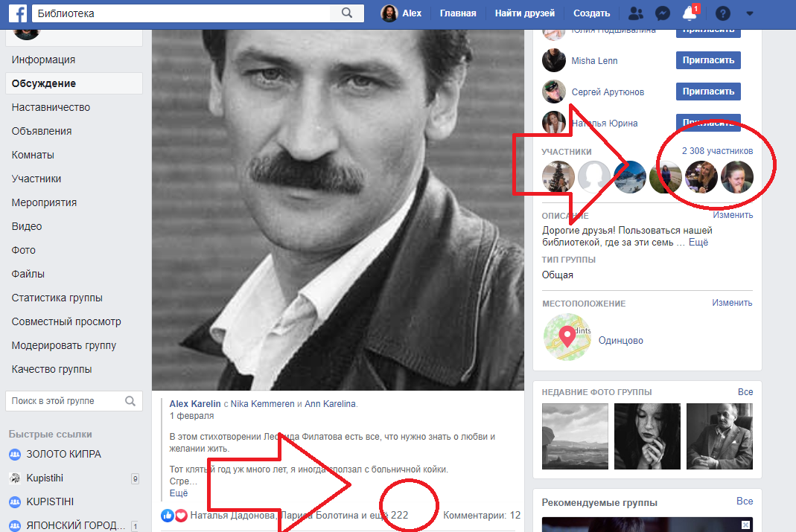Viewport: 796px width, 532px height.
Task: Go to "Главная" in top navigation
Action: pyautogui.click(x=458, y=13)
